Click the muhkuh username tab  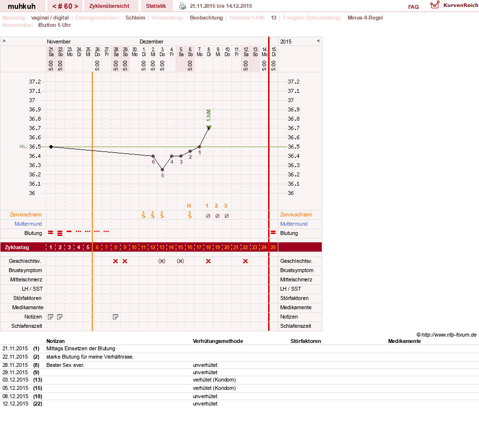click(x=21, y=6)
